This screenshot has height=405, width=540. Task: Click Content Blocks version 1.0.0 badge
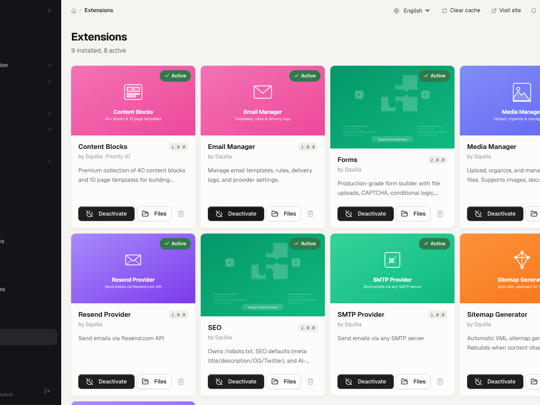(x=178, y=147)
